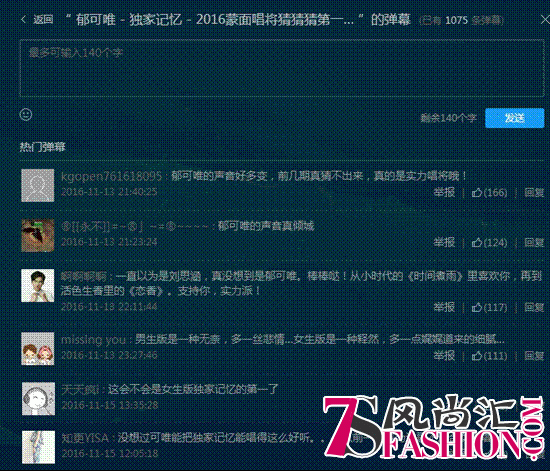The height and width of the screenshot is (471, 550).
Task: Click comment 这会不会是女生版独家记忆的第一了
Action: tap(193, 389)
